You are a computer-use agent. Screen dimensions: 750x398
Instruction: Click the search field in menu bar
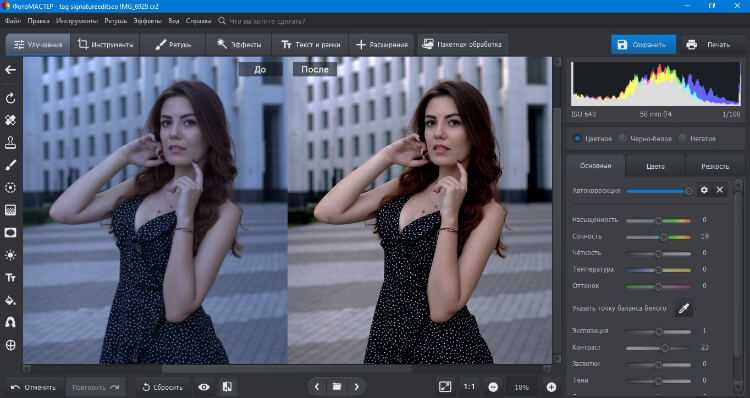(x=267, y=21)
